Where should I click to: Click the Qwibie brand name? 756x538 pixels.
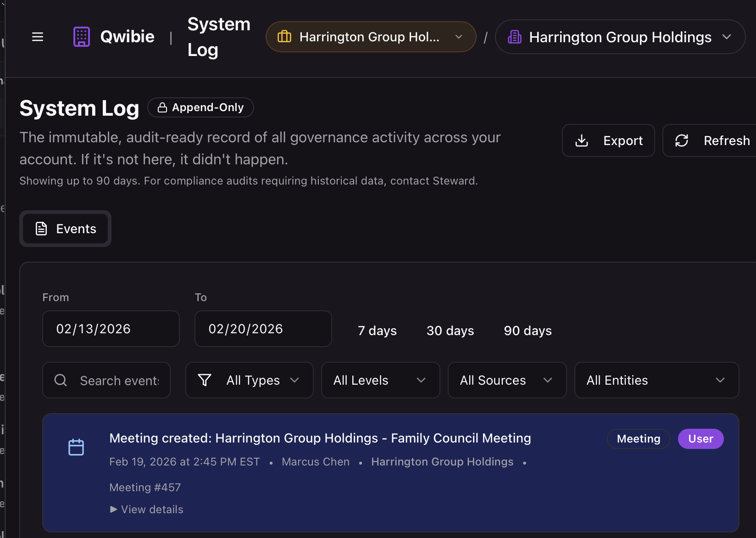tap(127, 37)
